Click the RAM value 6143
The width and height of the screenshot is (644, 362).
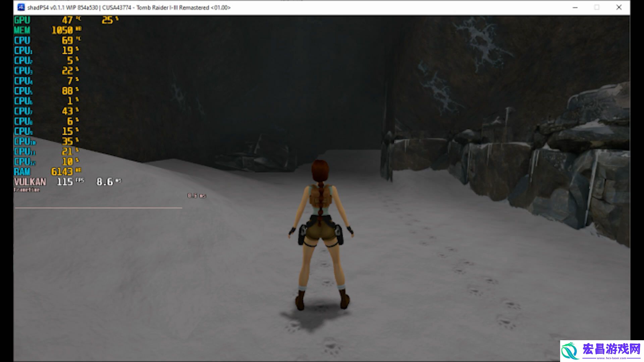pyautogui.click(x=62, y=172)
